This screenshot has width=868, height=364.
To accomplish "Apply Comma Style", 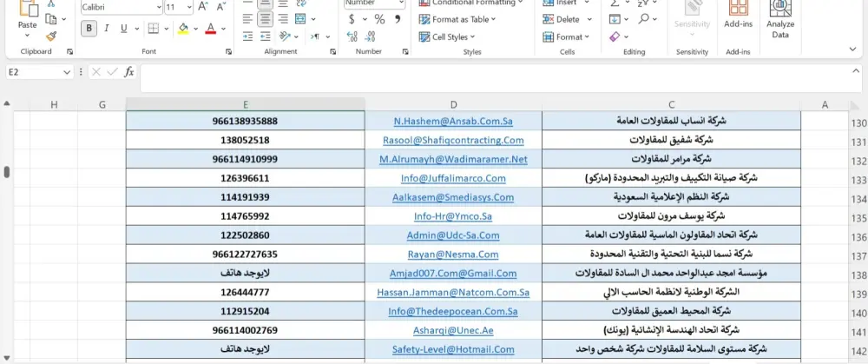I will 397,19.
